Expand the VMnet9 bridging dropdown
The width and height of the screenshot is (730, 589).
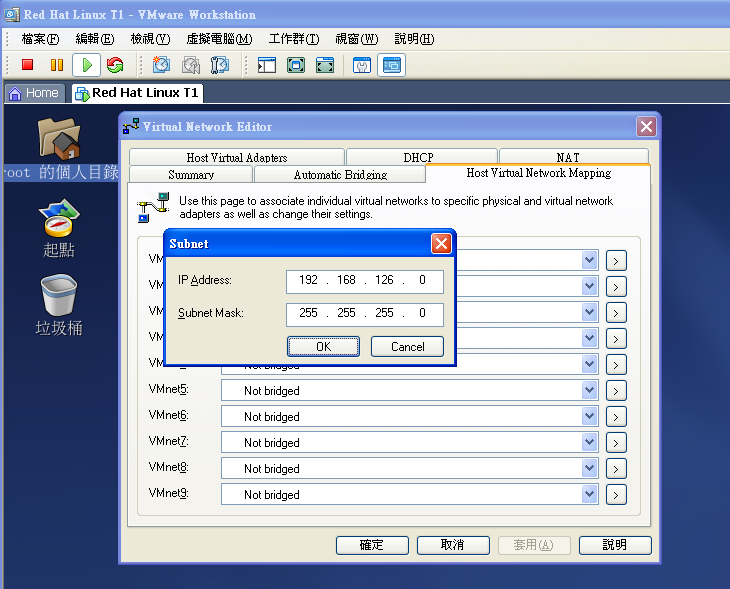point(589,494)
